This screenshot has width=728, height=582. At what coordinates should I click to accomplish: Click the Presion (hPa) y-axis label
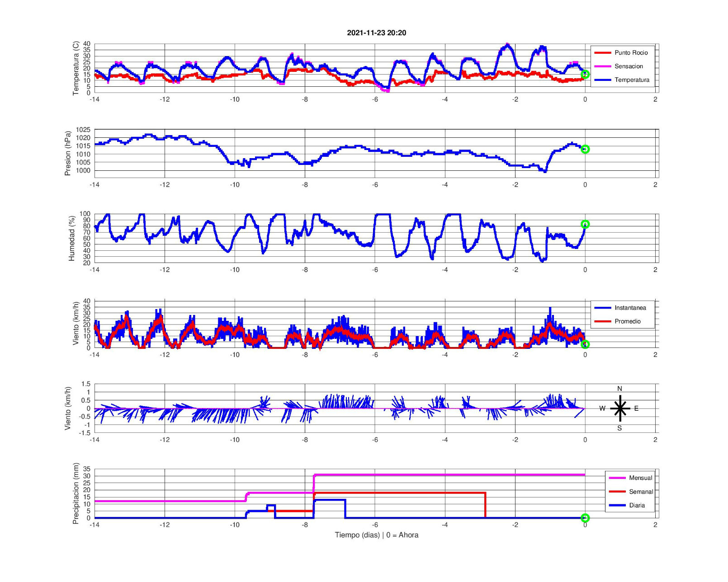pyautogui.click(x=68, y=153)
